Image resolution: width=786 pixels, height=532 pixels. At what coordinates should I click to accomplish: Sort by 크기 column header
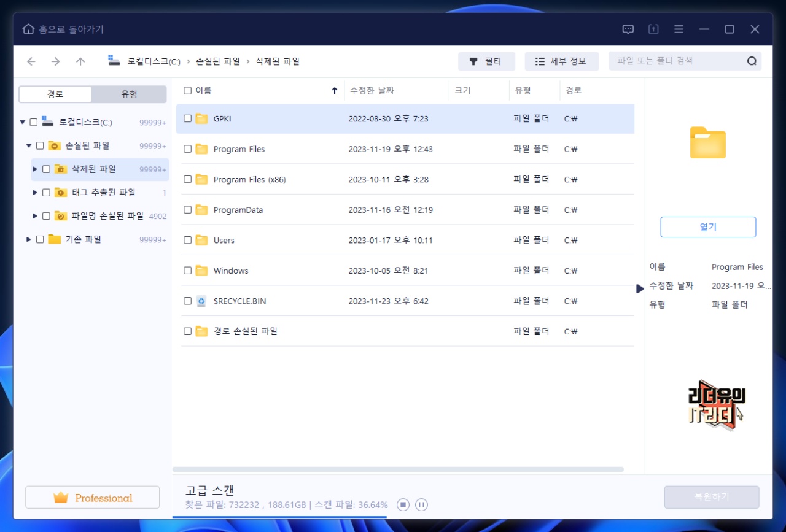coord(462,91)
